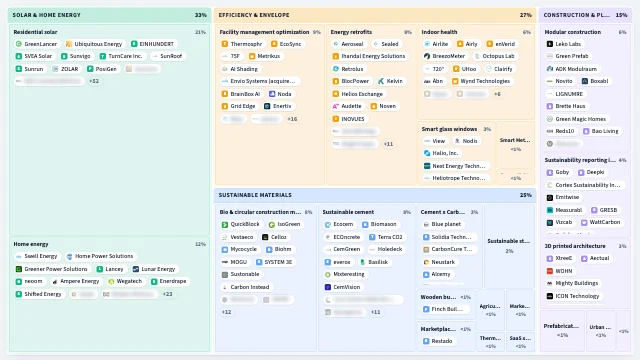Click the QuickBlock logo icon
This screenshot has width=640, height=360.
[x=225, y=224]
